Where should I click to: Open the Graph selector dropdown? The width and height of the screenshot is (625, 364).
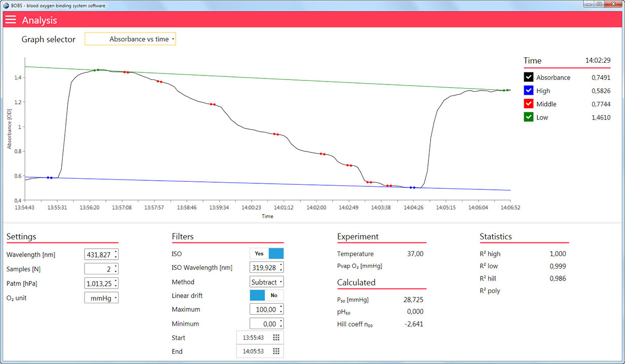coord(130,39)
